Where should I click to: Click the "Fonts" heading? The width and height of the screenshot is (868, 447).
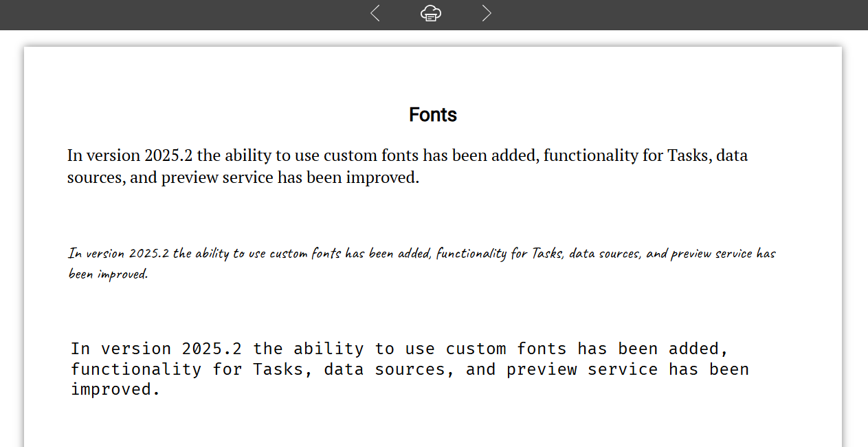click(x=433, y=115)
